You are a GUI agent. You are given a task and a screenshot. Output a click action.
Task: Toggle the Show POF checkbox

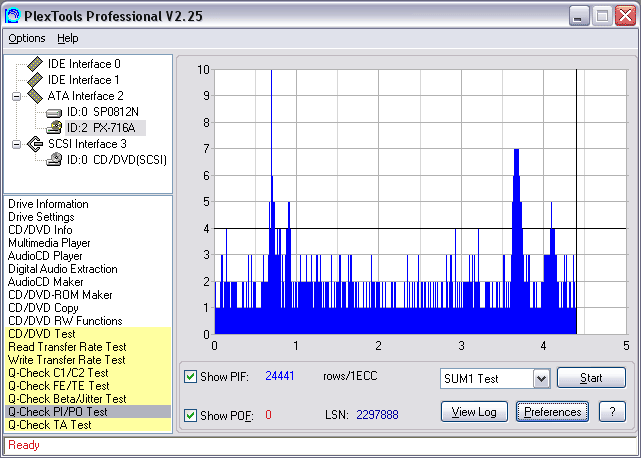point(190,415)
